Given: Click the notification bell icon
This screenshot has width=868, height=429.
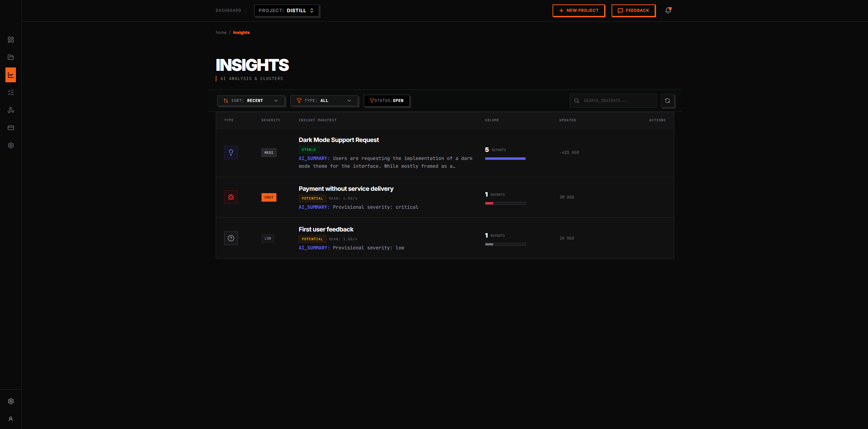Looking at the screenshot, I should click(668, 11).
